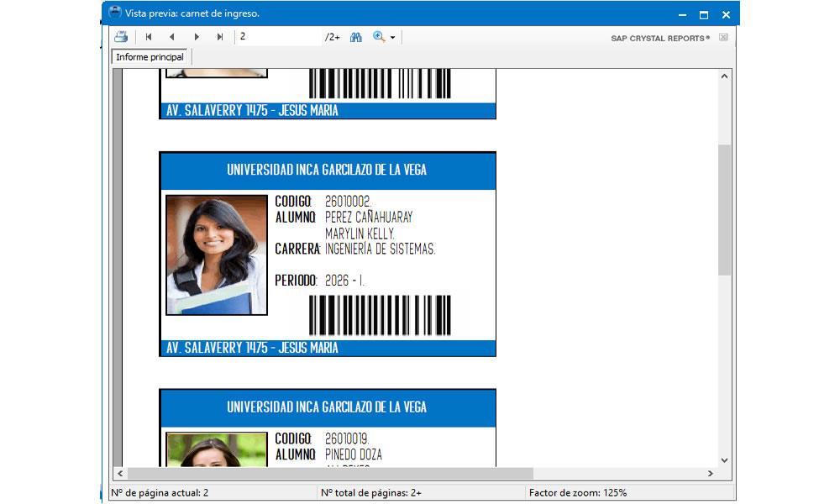Screen dimensions: 840x504
Task: Click the window icon in title bar
Action: (x=114, y=13)
